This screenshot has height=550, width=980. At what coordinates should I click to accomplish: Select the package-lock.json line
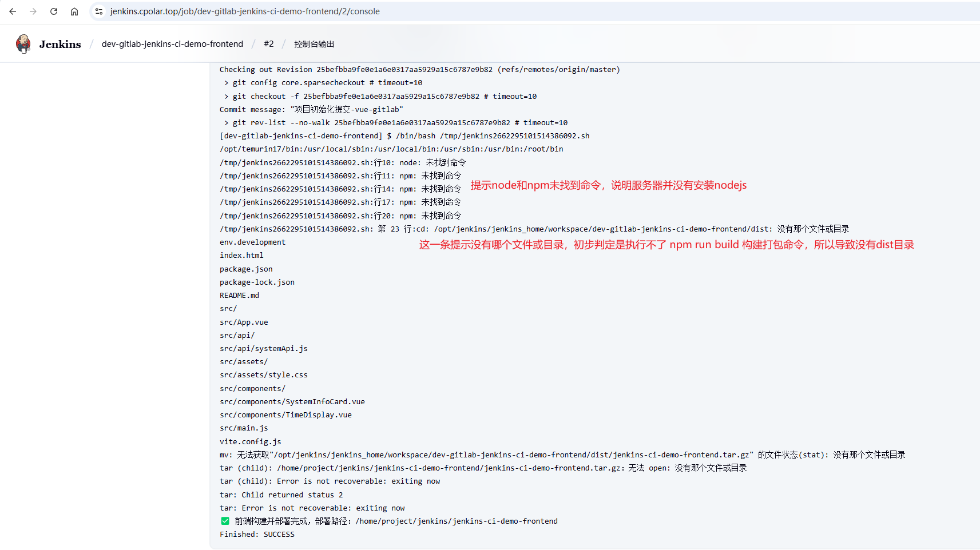tap(257, 282)
